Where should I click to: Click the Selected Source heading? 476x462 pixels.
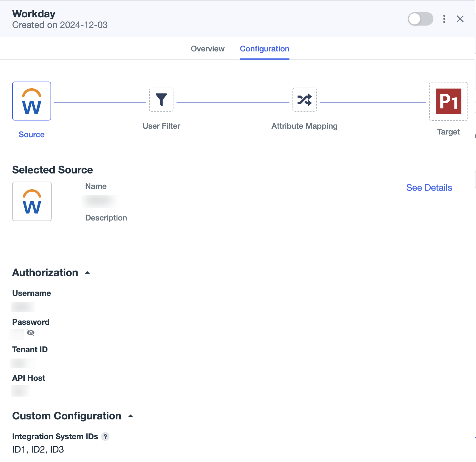pos(53,170)
